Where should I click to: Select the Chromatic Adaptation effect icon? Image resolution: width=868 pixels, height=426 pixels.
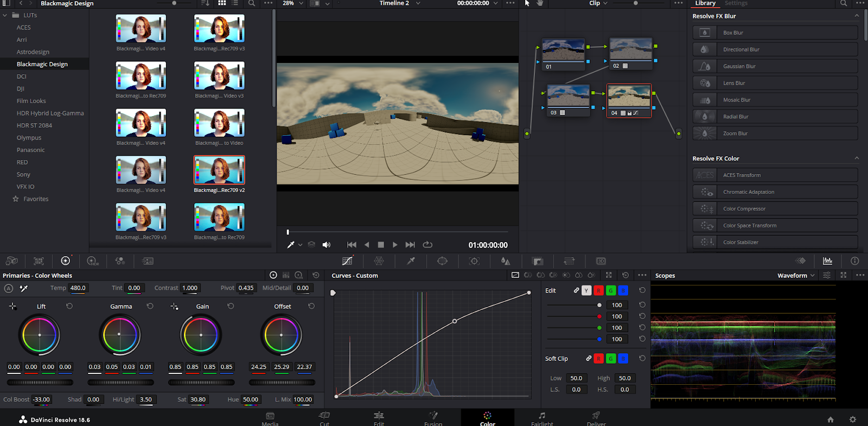[x=705, y=192]
